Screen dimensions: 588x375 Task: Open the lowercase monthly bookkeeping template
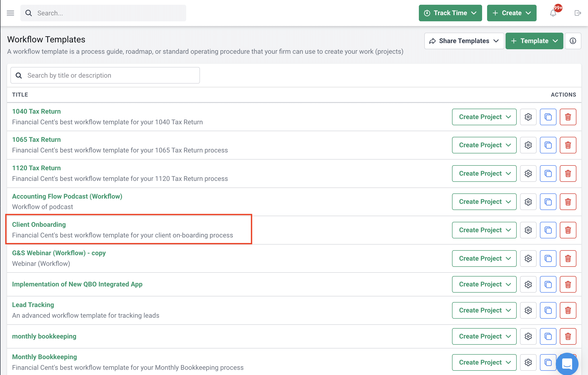(44, 336)
